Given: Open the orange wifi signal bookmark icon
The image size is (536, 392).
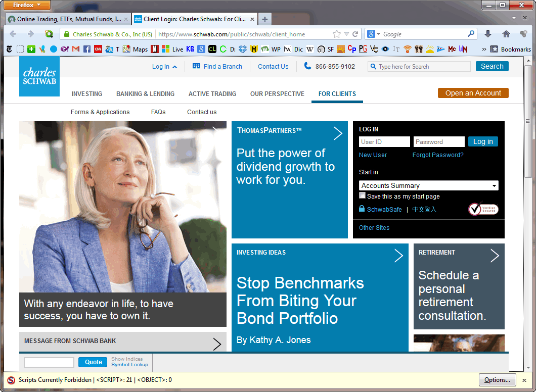Looking at the screenshot, I should click(x=407, y=49).
